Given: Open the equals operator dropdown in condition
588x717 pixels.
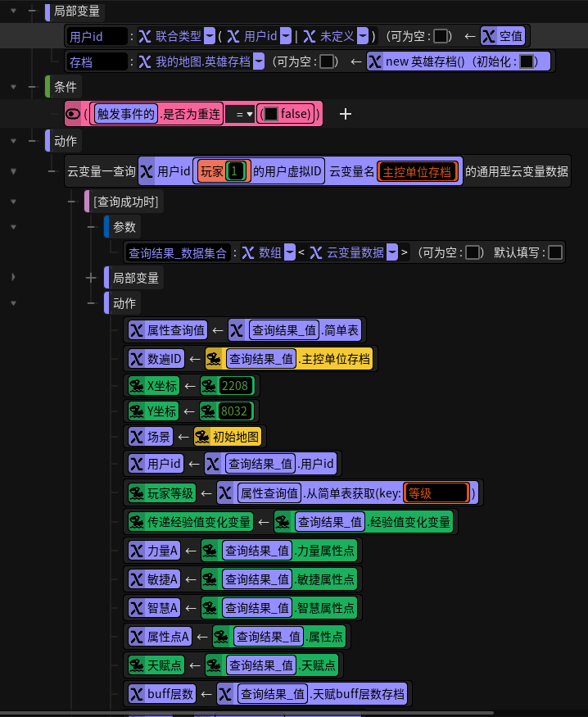Looking at the screenshot, I should tap(244, 114).
